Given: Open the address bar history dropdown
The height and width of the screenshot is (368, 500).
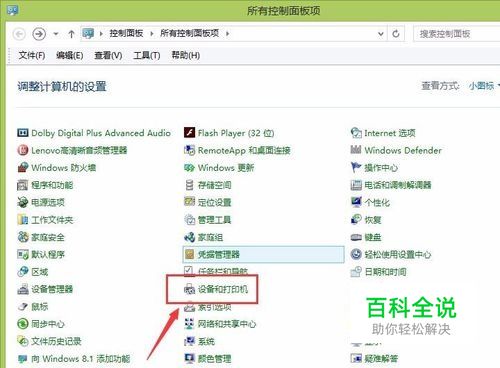Looking at the screenshot, I should 381,34.
